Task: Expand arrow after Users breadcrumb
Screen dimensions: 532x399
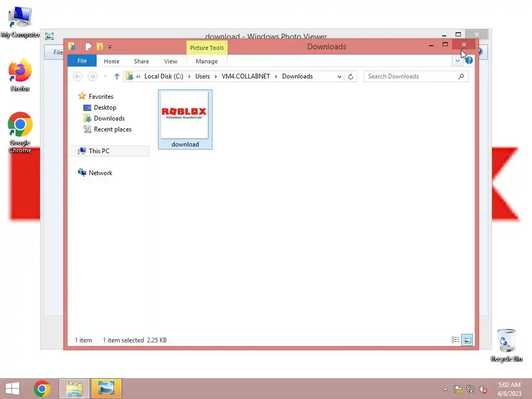Action: click(x=216, y=76)
